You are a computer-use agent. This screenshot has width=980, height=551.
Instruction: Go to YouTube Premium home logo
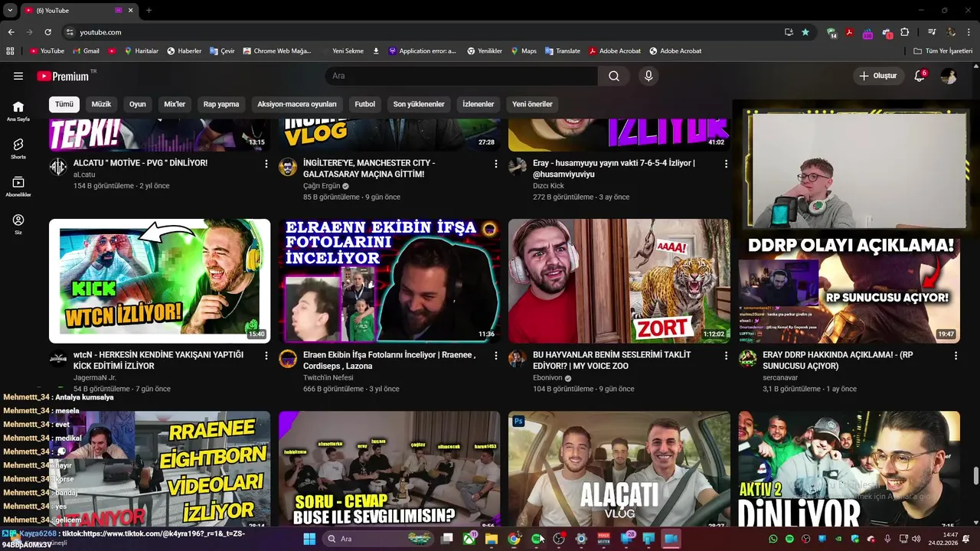pos(63,76)
